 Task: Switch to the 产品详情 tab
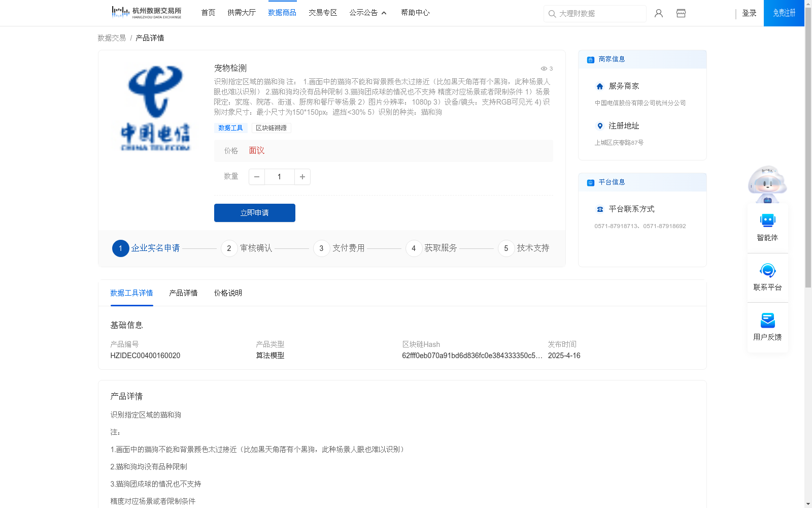(x=183, y=293)
